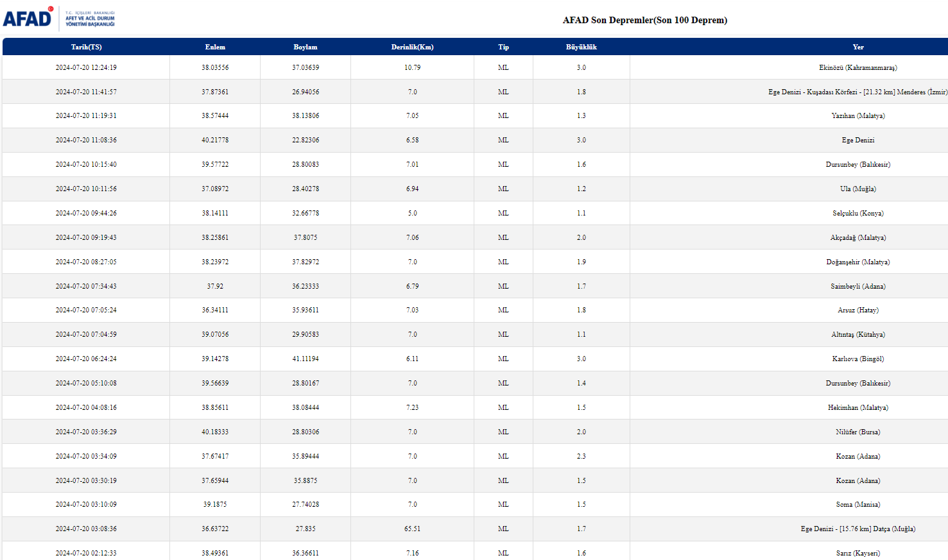Click depth value 7.23

click(412, 407)
